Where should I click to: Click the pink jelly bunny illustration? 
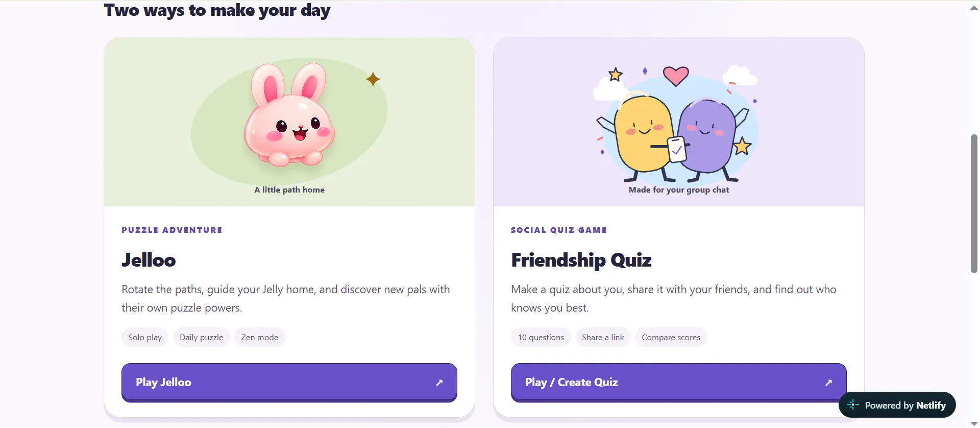[x=289, y=115]
